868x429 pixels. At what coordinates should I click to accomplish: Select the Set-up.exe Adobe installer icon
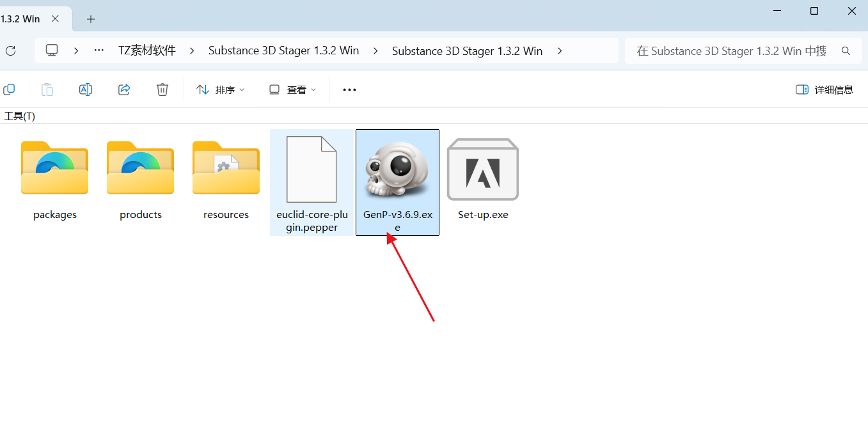point(483,169)
